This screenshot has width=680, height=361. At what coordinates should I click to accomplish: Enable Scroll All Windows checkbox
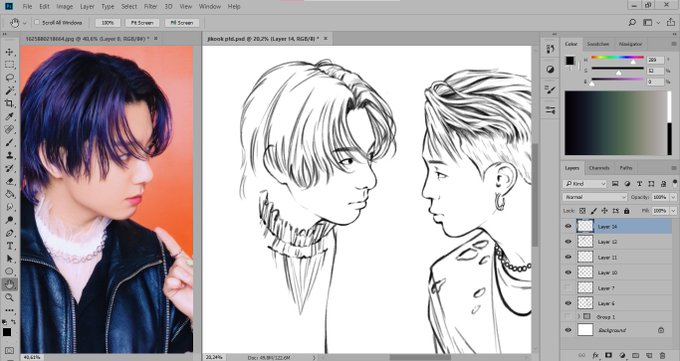[x=37, y=22]
